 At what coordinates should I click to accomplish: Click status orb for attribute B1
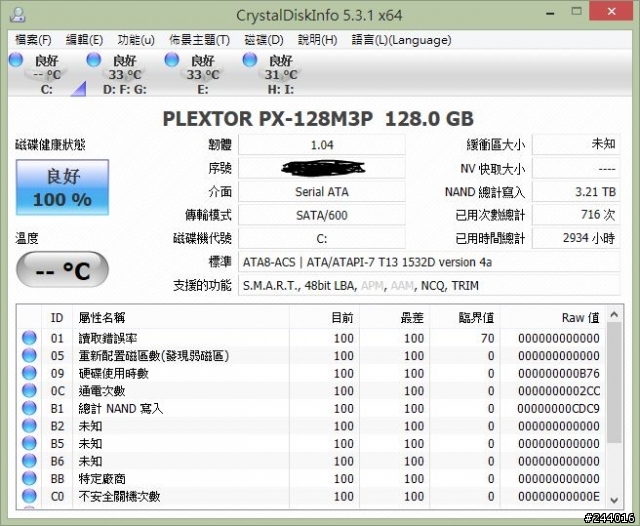click(29, 408)
